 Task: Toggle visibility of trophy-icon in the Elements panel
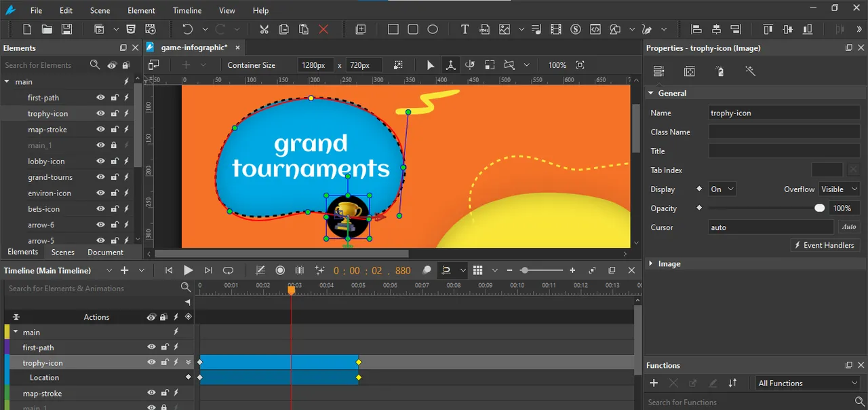pyautogui.click(x=100, y=113)
